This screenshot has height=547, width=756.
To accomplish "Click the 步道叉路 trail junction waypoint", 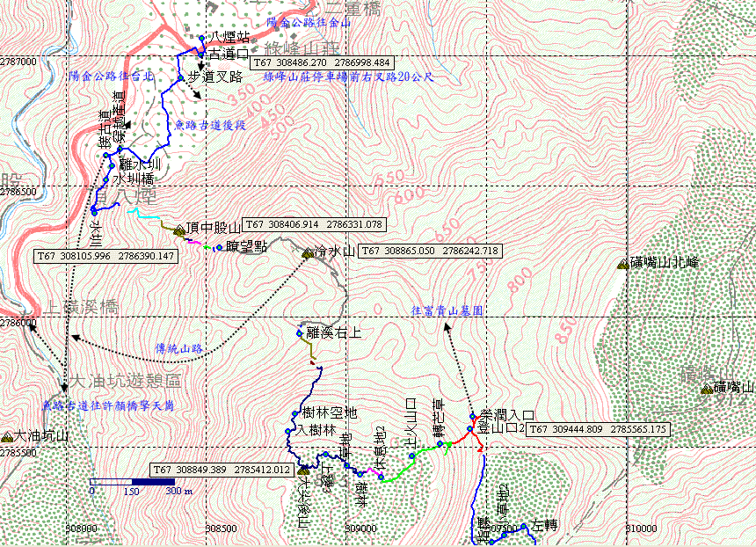I will point(180,77).
